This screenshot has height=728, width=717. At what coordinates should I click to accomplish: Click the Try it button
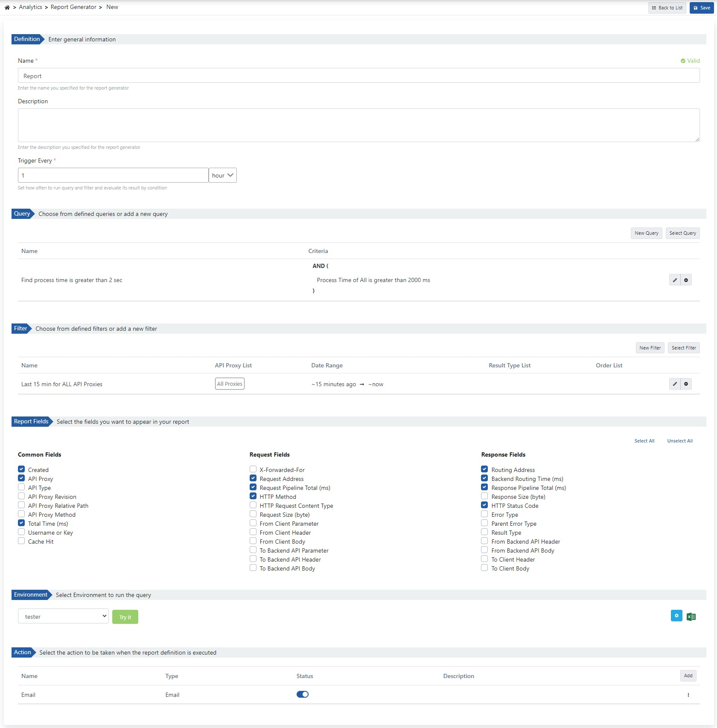point(125,617)
